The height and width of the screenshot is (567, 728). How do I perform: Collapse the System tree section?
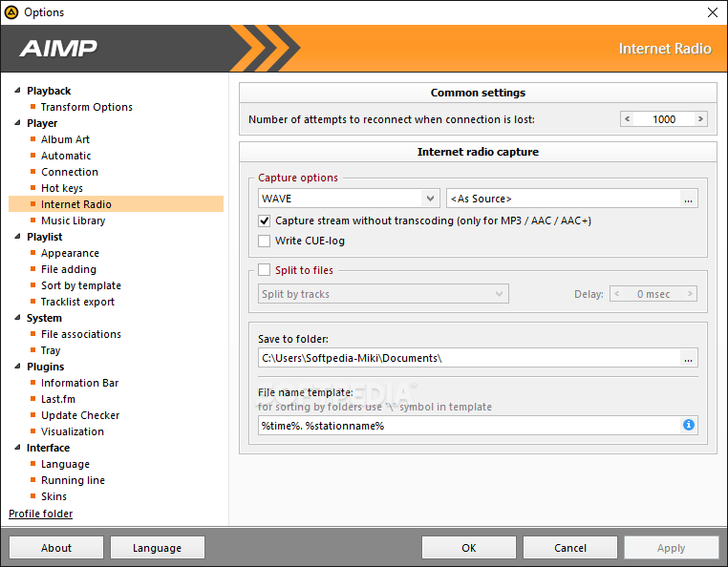point(17,318)
